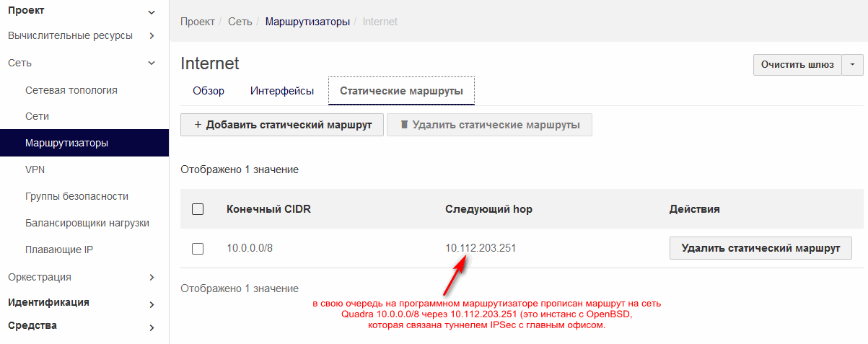
Task: Select Статические маршруты tab
Action: point(401,91)
